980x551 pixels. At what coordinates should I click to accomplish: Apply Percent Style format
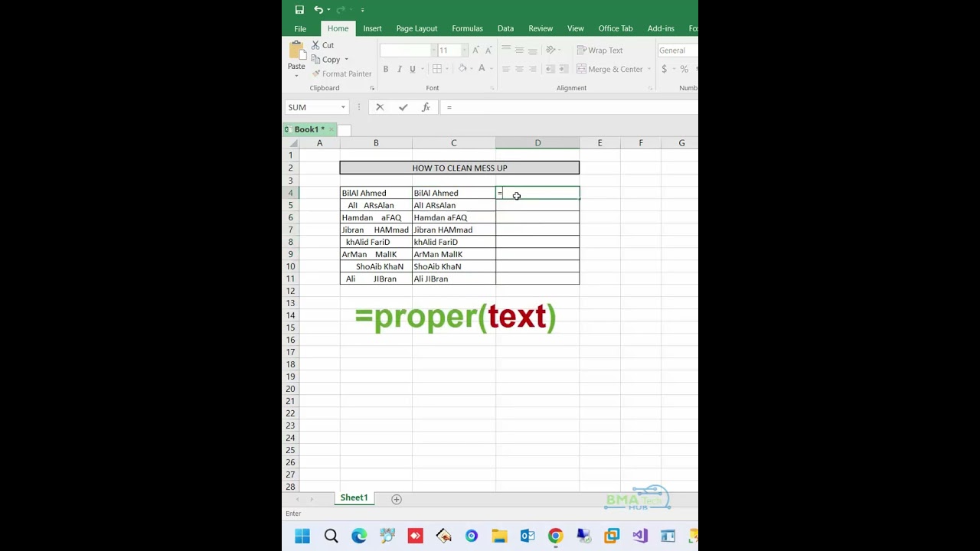pos(684,69)
